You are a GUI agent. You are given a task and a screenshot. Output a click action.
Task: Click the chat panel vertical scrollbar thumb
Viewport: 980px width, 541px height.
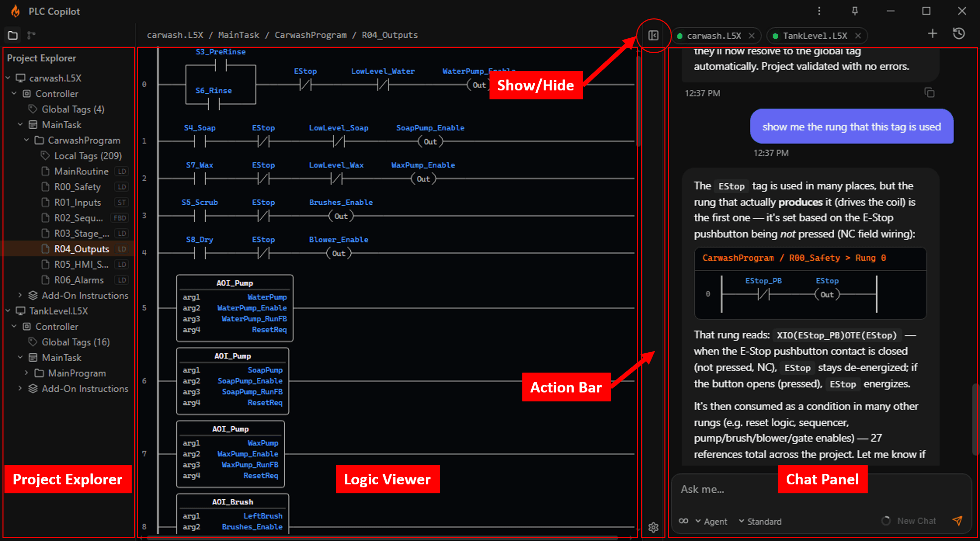pyautogui.click(x=975, y=419)
